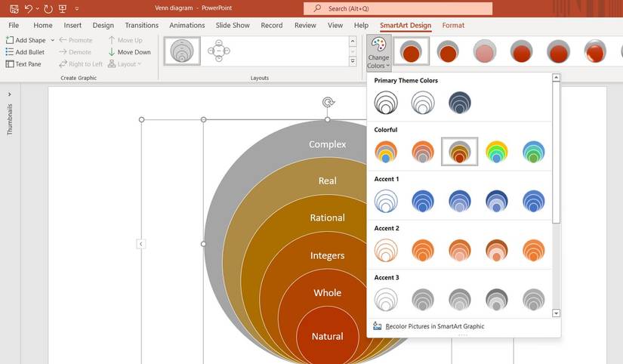Select Accent 3 gray outline option

coord(386,299)
